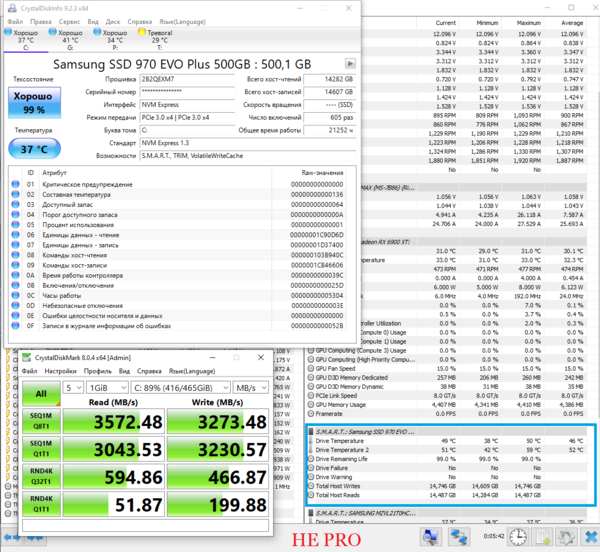Open test size dropdown showing 1GiB

pyautogui.click(x=107, y=388)
